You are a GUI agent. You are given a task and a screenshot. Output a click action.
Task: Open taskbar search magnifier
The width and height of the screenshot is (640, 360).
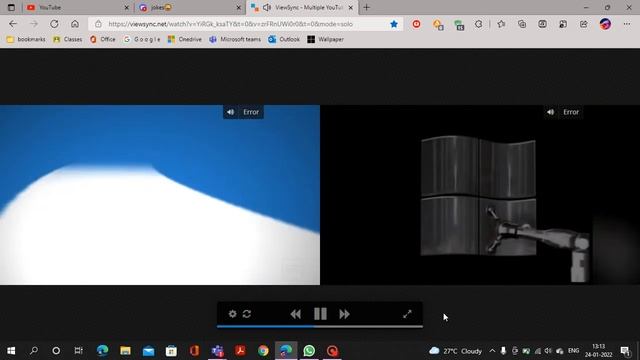click(34, 351)
